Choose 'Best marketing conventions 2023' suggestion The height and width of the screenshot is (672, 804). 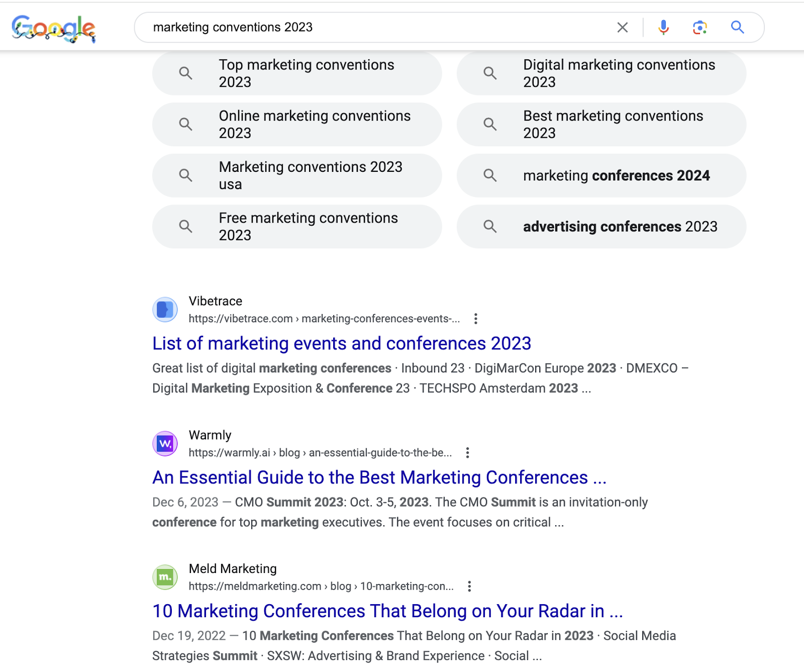601,124
